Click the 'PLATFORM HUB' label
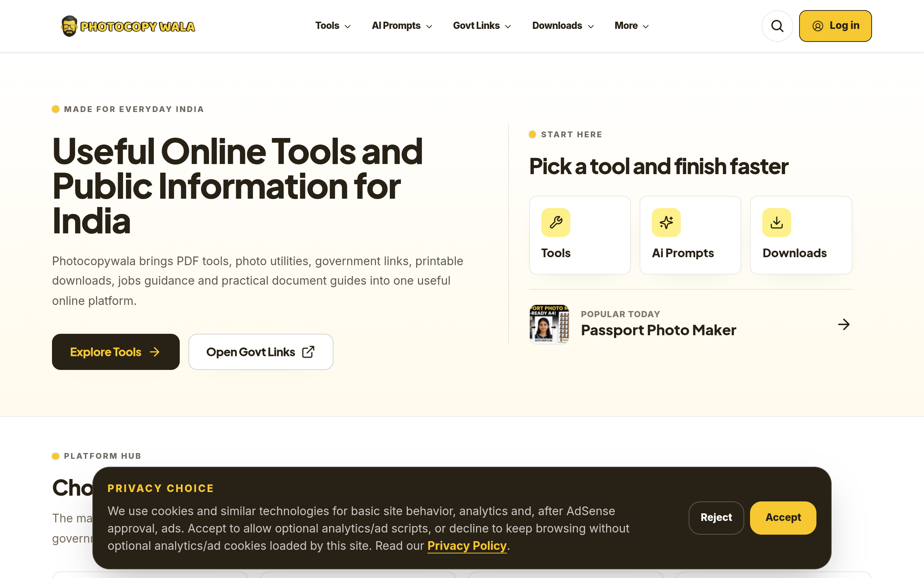 tap(103, 456)
